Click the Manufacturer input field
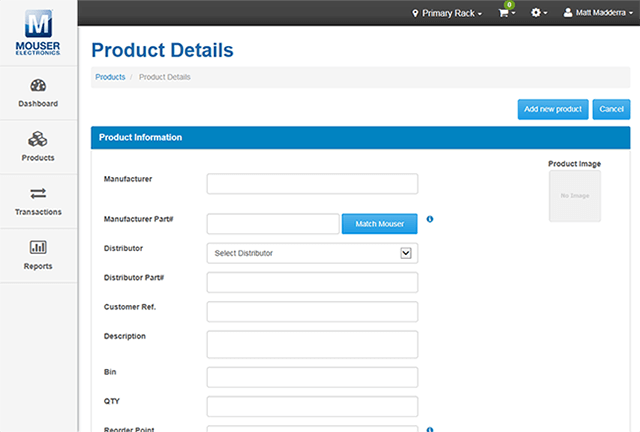 [312, 184]
